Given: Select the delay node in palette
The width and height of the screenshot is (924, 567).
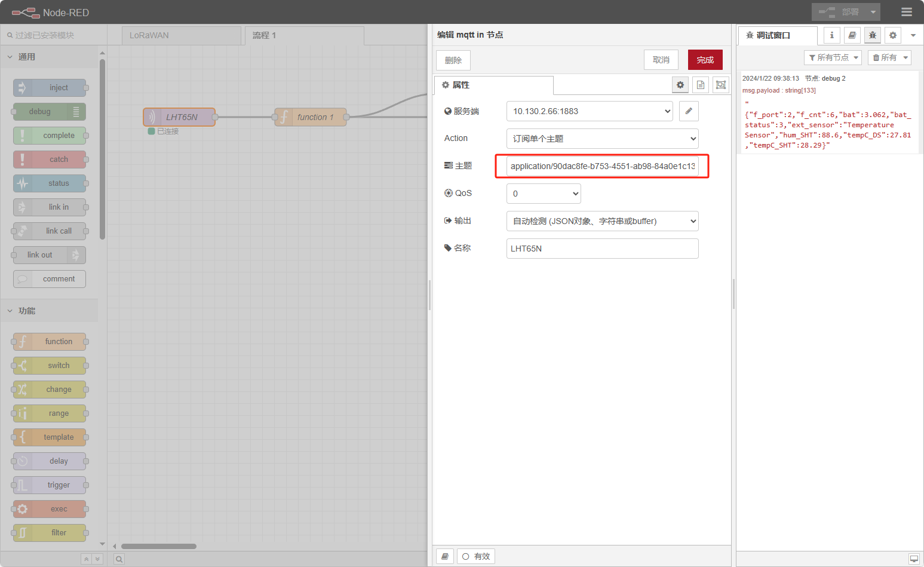Looking at the screenshot, I should click(x=50, y=461).
